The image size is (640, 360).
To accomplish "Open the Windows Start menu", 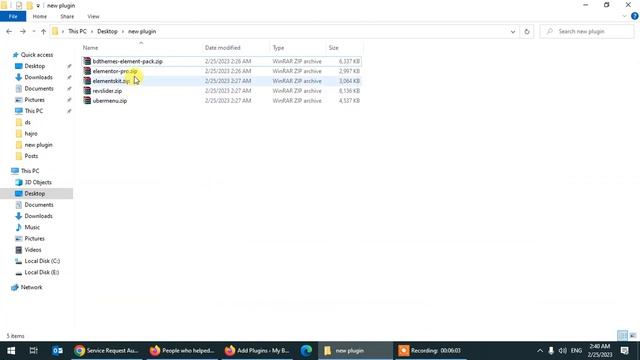I will (x=11, y=351).
